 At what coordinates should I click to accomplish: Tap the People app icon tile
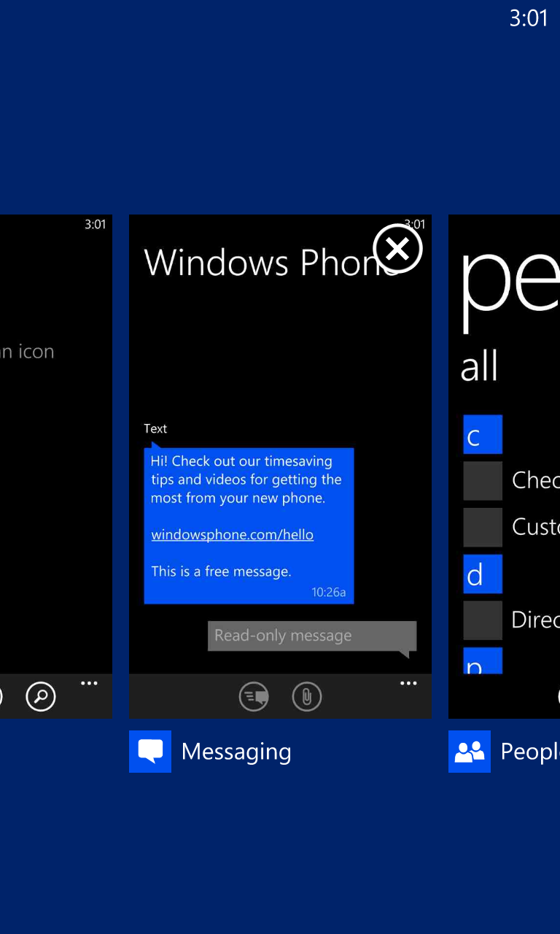pyautogui.click(x=469, y=751)
